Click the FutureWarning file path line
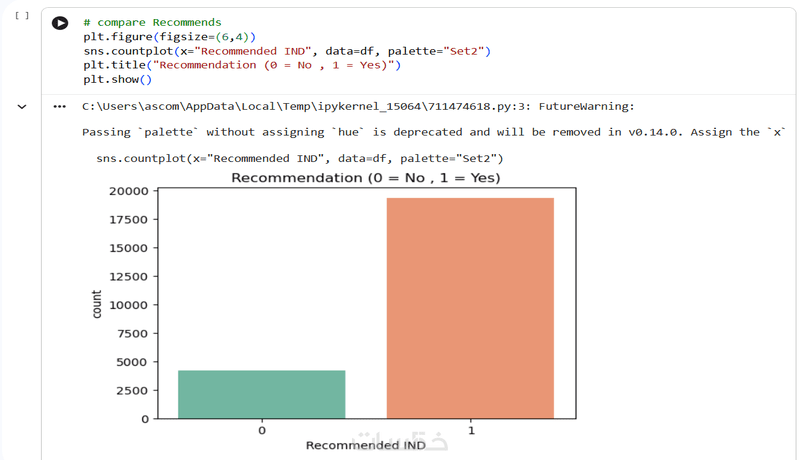The height and width of the screenshot is (460, 800). (x=358, y=107)
